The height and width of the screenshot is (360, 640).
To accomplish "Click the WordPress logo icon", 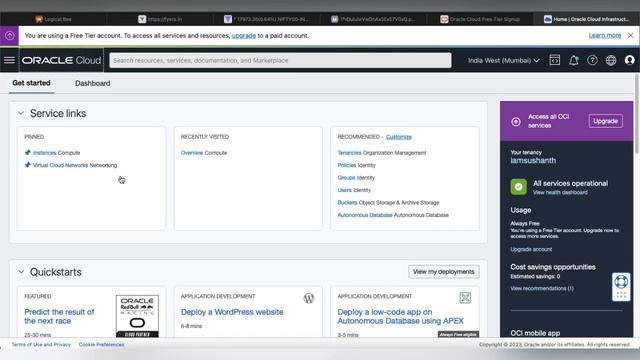I will click(x=309, y=298).
